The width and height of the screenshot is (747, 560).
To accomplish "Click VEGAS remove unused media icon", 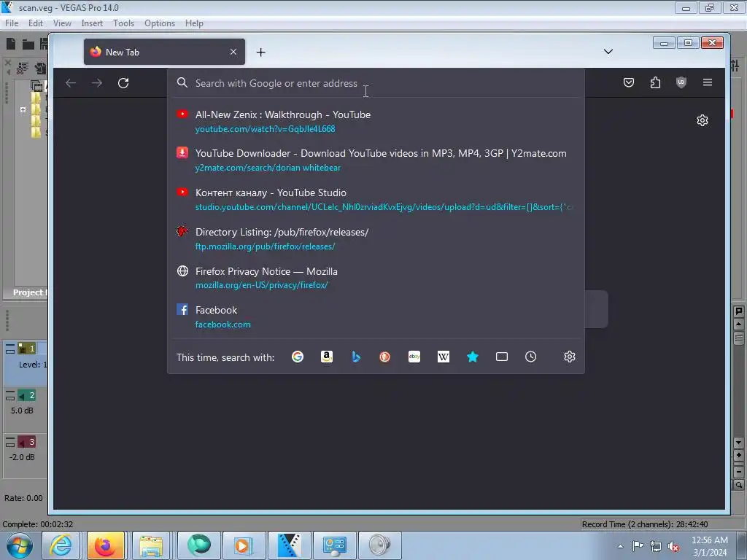I will 23,69.
